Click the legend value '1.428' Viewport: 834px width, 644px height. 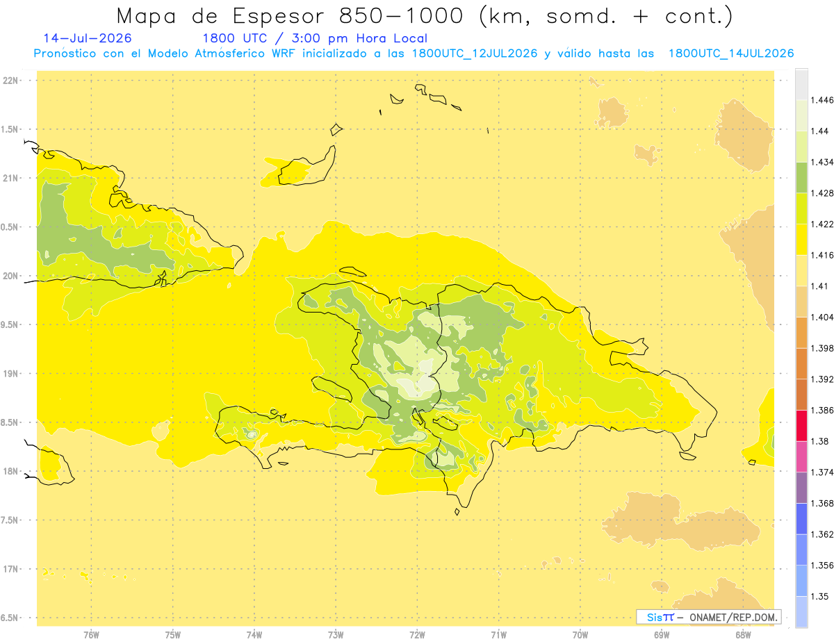pos(821,193)
